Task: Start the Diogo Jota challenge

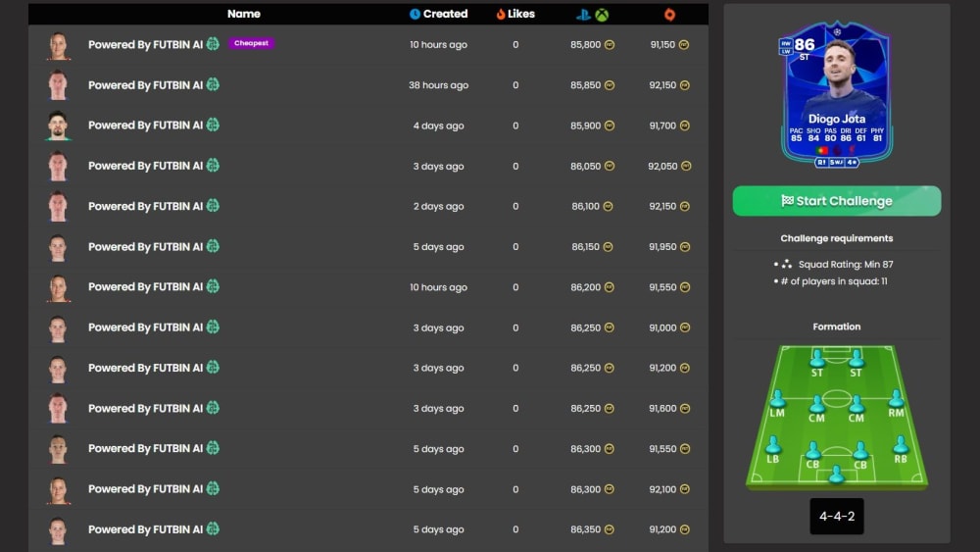Action: (836, 201)
